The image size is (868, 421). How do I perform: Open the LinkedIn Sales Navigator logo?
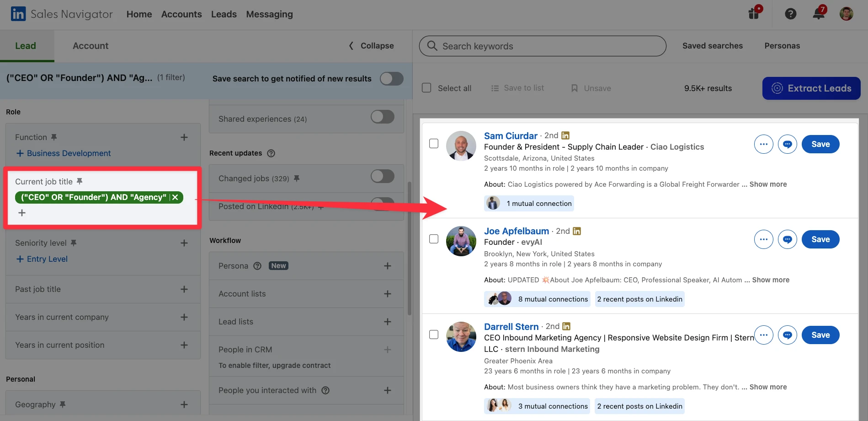coord(61,14)
